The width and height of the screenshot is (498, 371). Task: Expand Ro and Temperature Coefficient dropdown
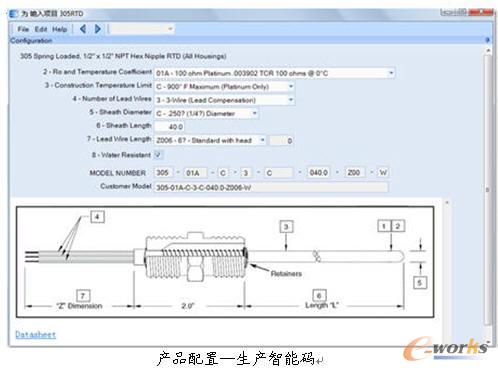391,73
